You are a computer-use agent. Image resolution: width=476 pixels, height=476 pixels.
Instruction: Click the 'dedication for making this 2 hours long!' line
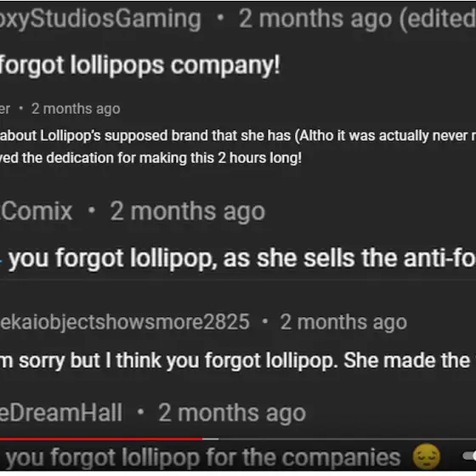[x=151, y=158]
